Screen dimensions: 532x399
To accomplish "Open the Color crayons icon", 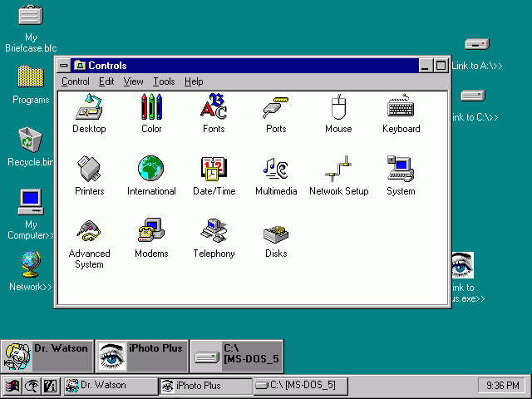I will pos(151,106).
